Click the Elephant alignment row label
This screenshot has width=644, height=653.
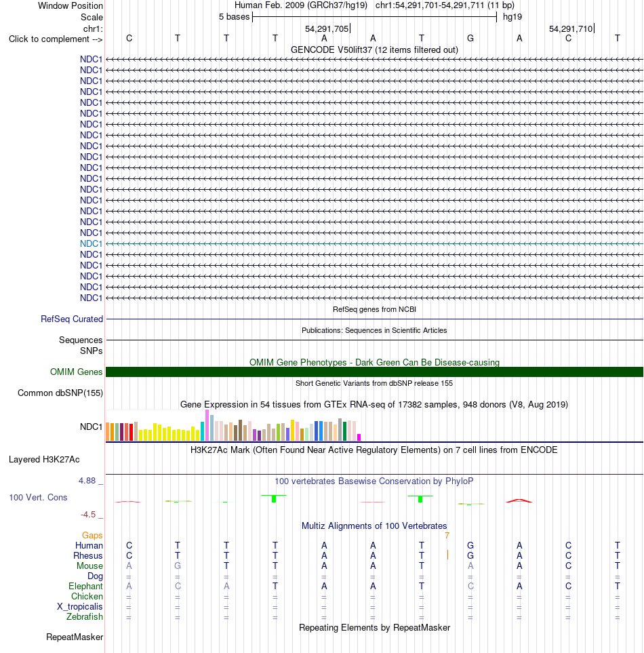tap(85, 587)
